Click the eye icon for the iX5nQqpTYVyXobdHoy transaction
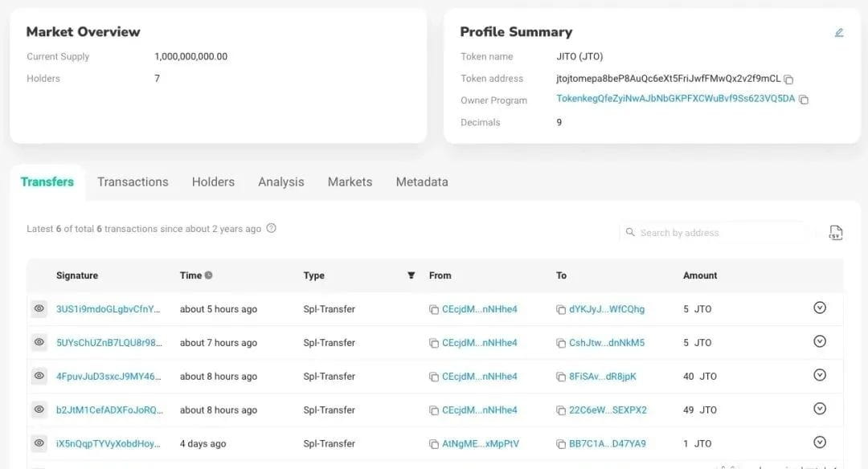The image size is (868, 469). [x=39, y=443]
